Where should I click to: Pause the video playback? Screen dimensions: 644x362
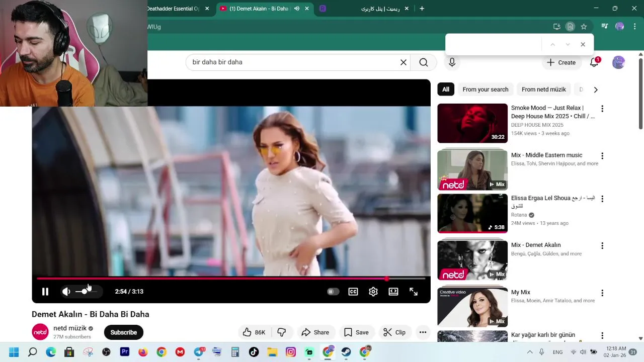pos(45,292)
